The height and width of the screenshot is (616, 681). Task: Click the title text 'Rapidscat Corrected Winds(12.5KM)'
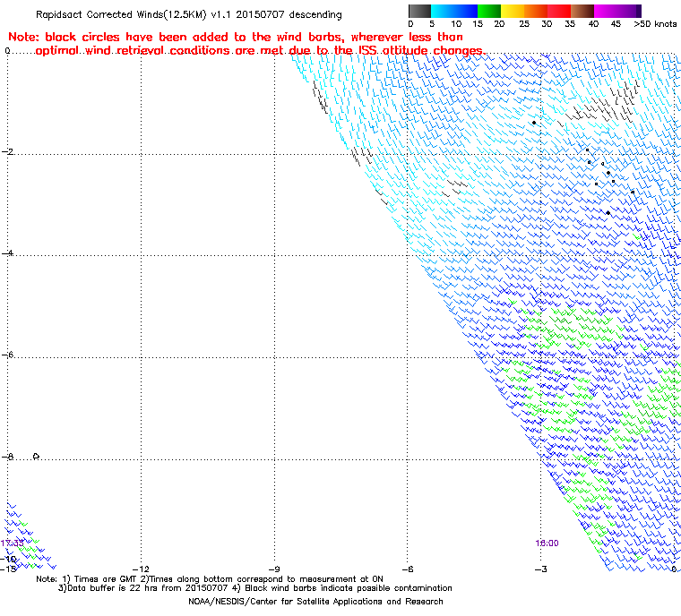point(121,14)
